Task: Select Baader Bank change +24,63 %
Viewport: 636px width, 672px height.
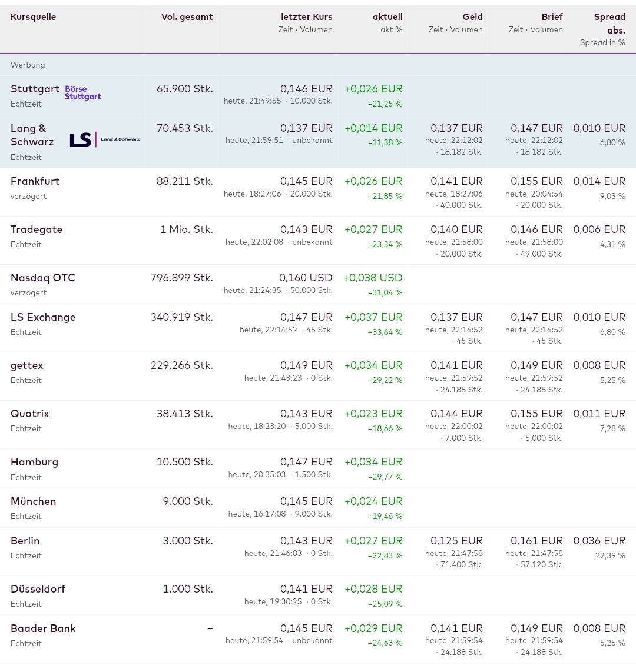Action: [x=385, y=643]
